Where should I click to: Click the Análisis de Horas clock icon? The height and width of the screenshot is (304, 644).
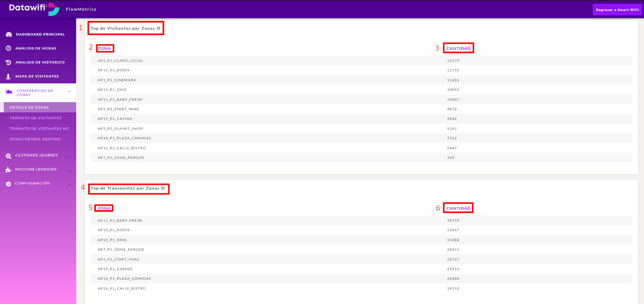[8, 48]
